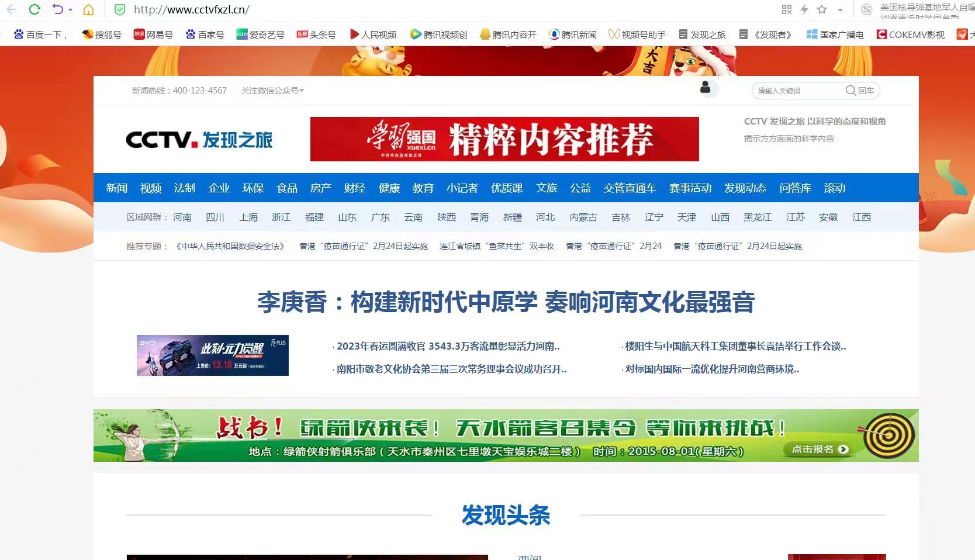Viewport: 975px width, 560px height.
Task: Open 视频号助手 bookmark
Action: pos(637,34)
